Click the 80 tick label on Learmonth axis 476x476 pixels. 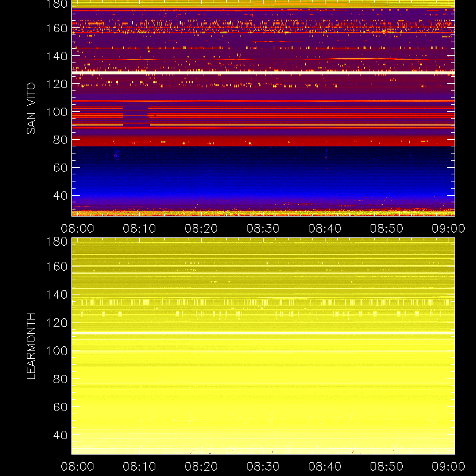pyautogui.click(x=60, y=379)
